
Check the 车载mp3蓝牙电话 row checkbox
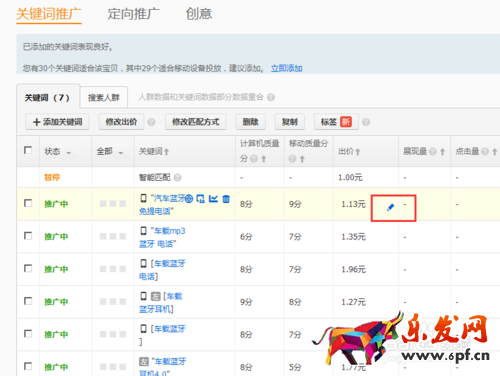(x=28, y=236)
